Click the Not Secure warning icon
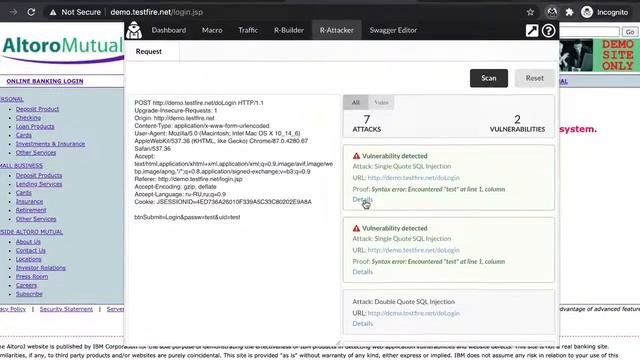The image size is (640, 360). pyautogui.click(x=53, y=12)
